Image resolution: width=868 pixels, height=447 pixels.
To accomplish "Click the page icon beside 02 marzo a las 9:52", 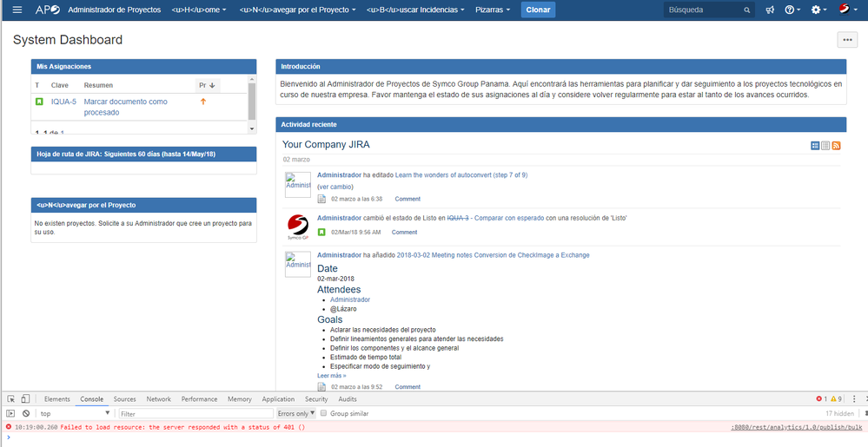I will 321,387.
